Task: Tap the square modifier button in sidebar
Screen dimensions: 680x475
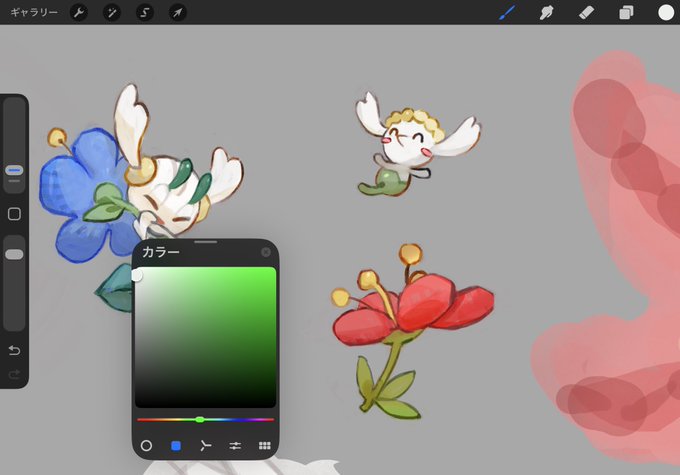Action: pos(14,214)
